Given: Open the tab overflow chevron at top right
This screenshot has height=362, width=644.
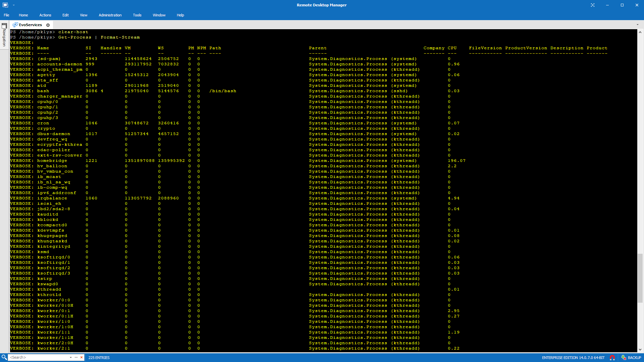Looking at the screenshot, I should 638,24.
